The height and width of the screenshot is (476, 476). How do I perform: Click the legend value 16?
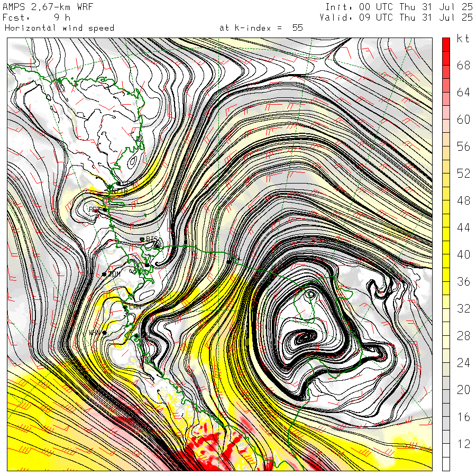tap(463, 417)
